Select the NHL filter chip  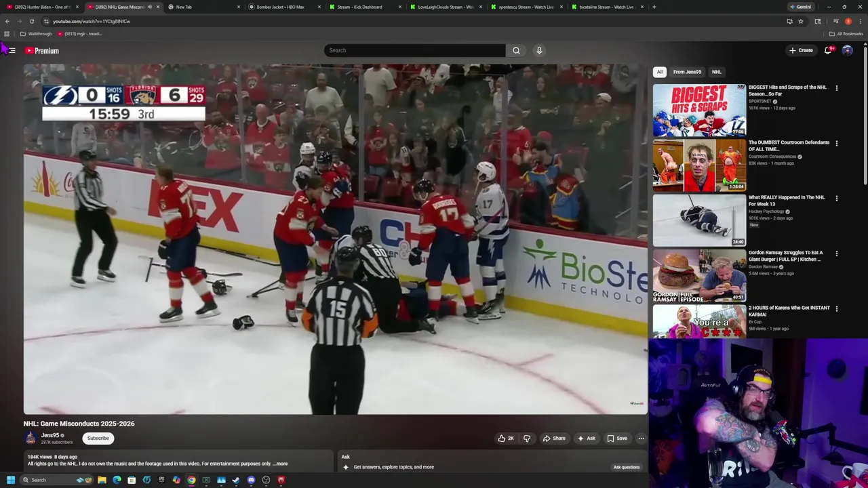click(717, 72)
